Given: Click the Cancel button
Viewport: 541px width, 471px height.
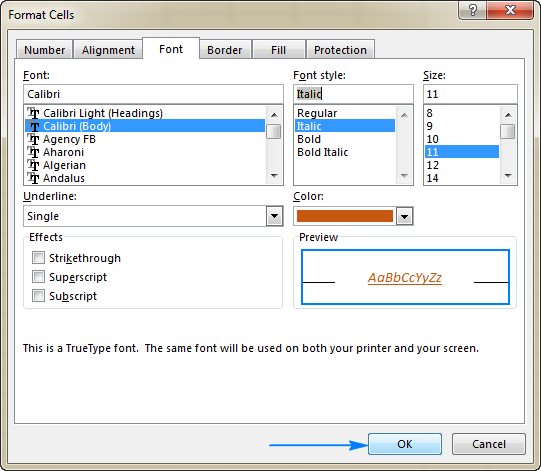Looking at the screenshot, I should coord(489,444).
